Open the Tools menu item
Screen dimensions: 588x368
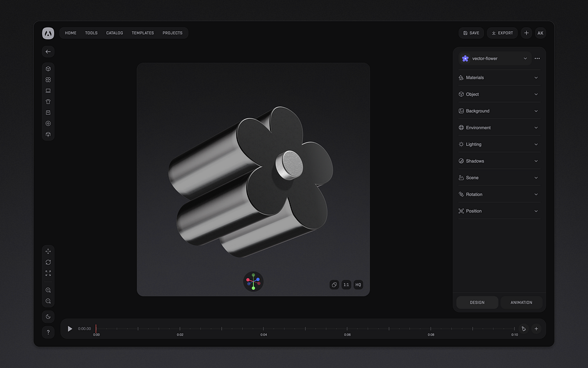point(91,33)
